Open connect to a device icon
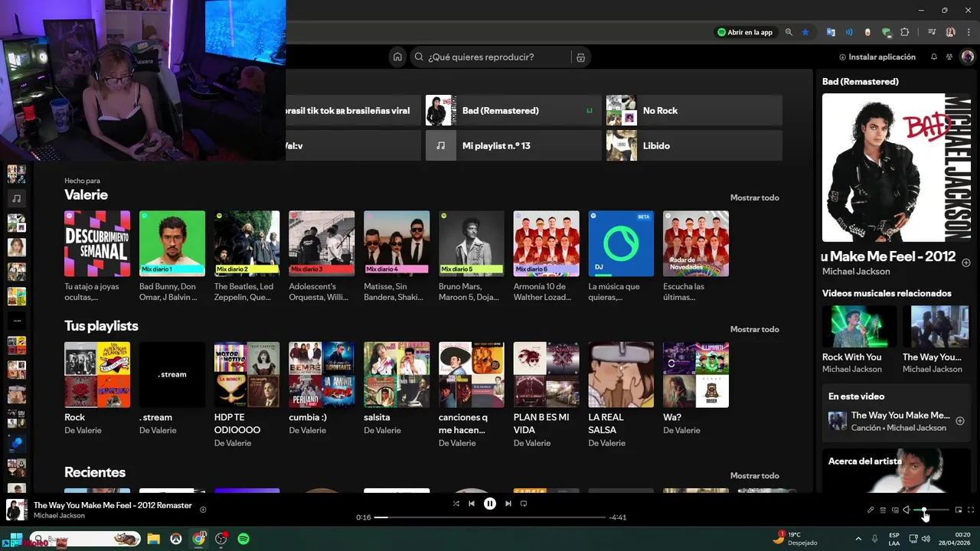 click(895, 510)
